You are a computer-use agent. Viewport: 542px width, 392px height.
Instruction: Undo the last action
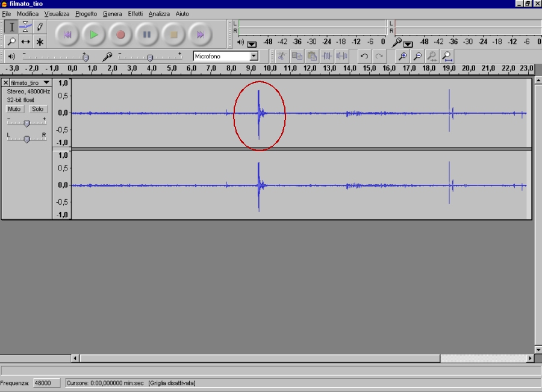364,56
